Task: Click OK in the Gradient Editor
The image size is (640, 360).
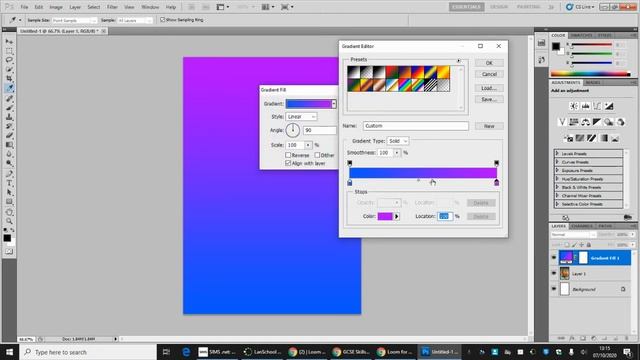Action: (x=489, y=63)
